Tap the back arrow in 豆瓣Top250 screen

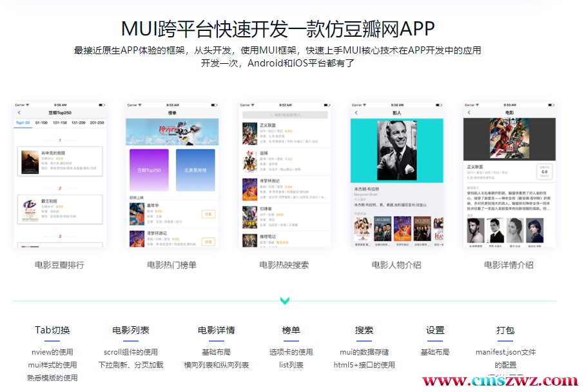coord(19,113)
